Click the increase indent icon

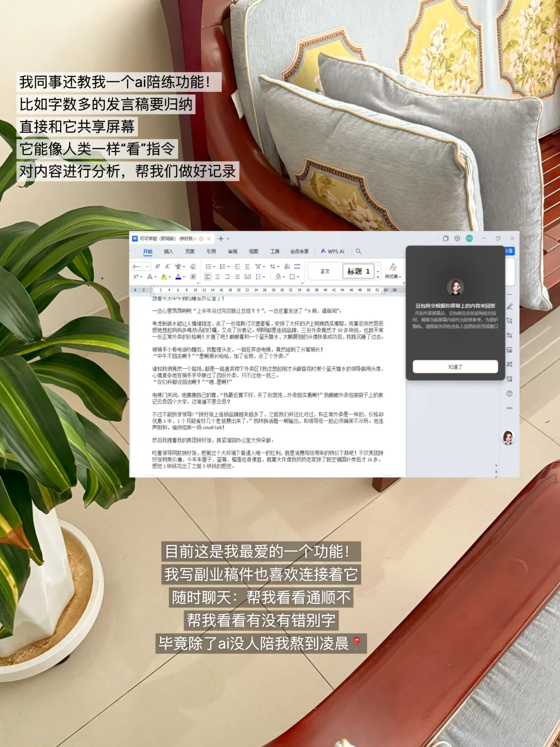point(247,266)
